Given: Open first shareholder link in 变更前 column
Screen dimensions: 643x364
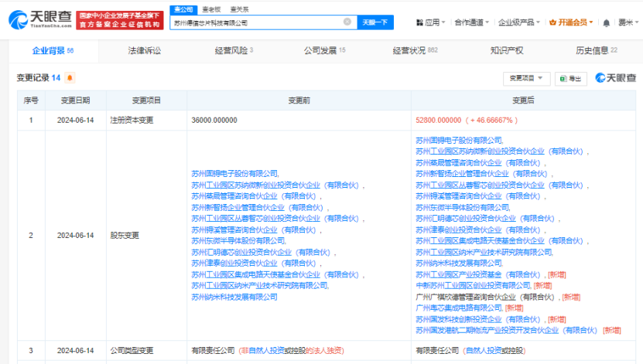Looking at the screenshot, I should pyautogui.click(x=234, y=174).
